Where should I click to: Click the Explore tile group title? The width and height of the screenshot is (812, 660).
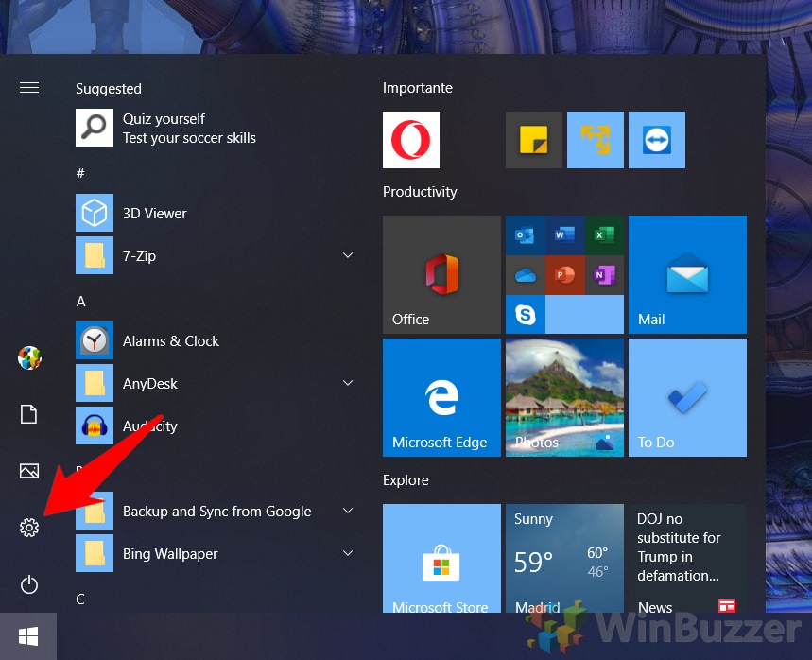coord(406,480)
